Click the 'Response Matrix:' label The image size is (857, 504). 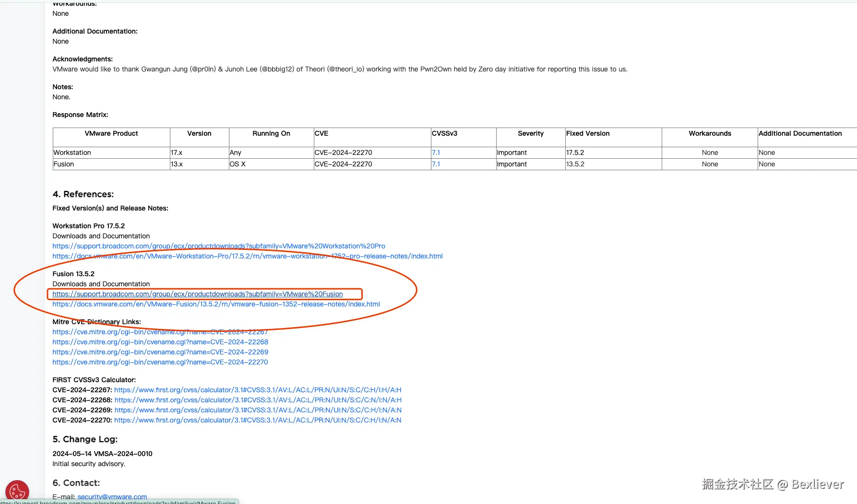coord(80,115)
